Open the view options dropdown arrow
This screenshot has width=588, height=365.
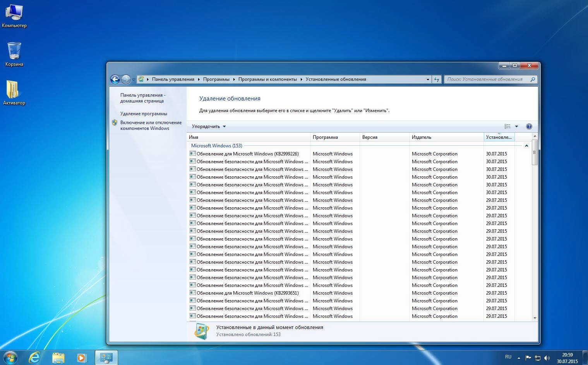click(x=516, y=126)
